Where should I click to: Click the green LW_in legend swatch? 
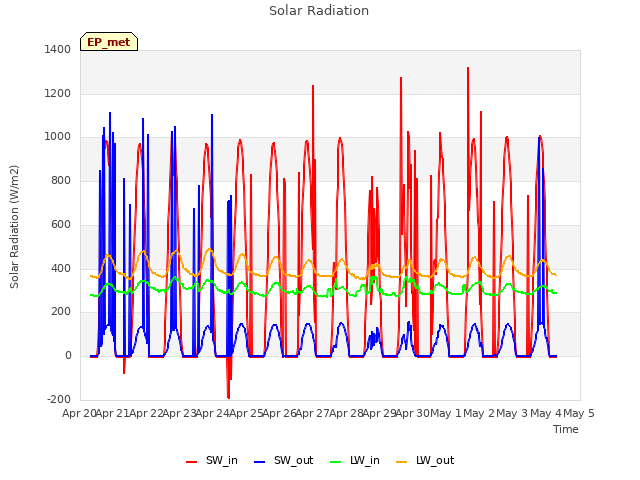point(335,462)
